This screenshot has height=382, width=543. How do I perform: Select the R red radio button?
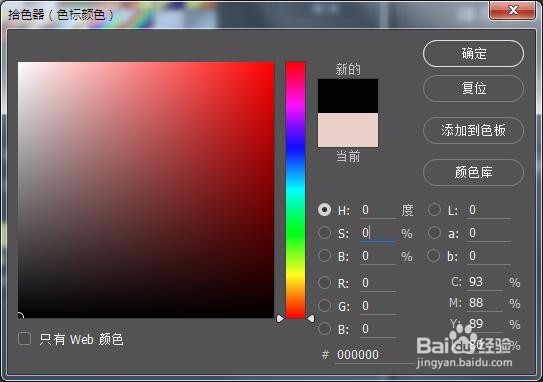(x=324, y=283)
